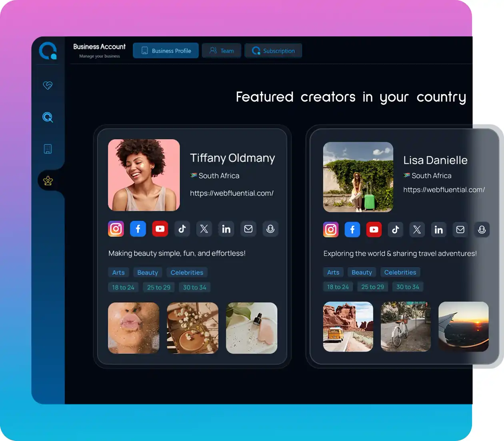Open the search sidebar icon

coord(48,117)
